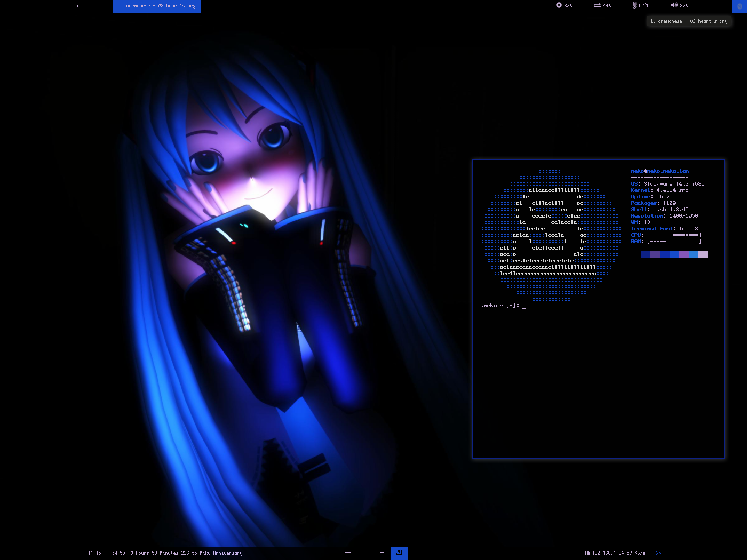Click the medium purple color block
This screenshot has height=560, width=747.
(x=684, y=254)
